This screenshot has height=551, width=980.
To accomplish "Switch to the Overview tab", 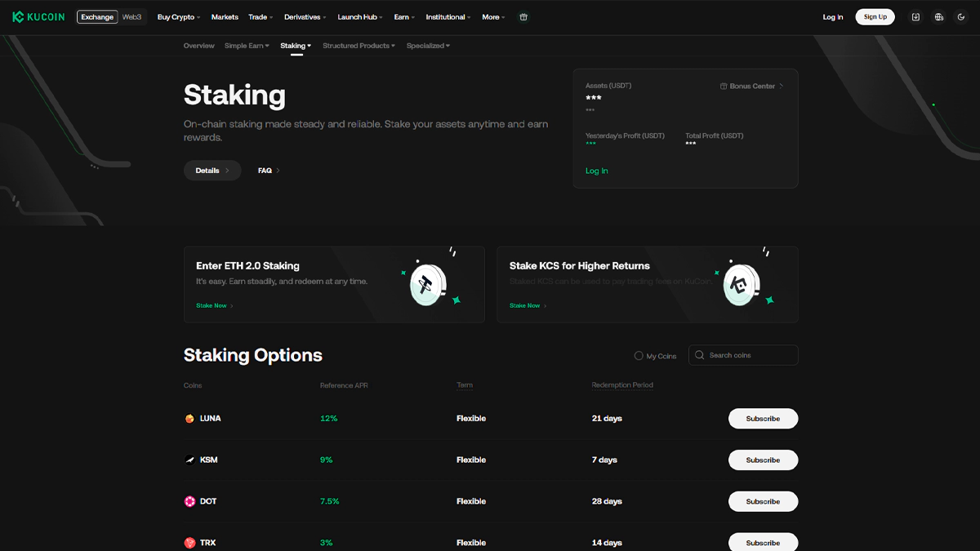I will point(198,46).
